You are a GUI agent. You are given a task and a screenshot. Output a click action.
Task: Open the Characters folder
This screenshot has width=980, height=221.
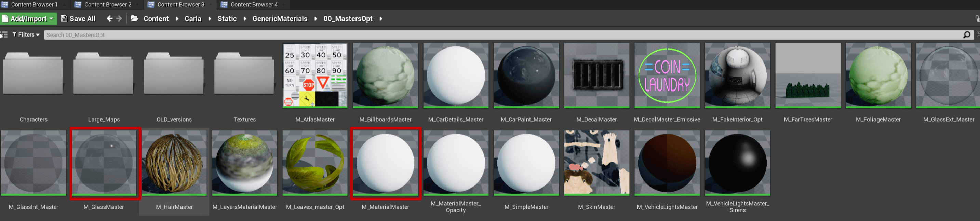pos(33,74)
